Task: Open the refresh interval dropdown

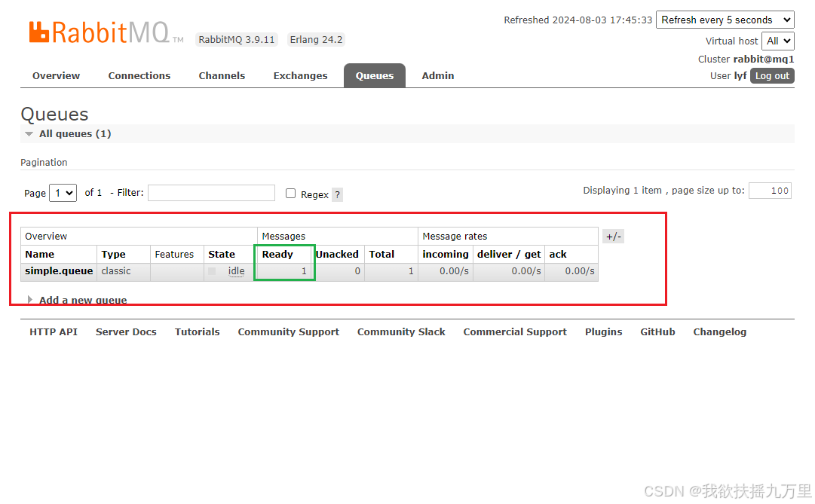Action: coord(725,20)
